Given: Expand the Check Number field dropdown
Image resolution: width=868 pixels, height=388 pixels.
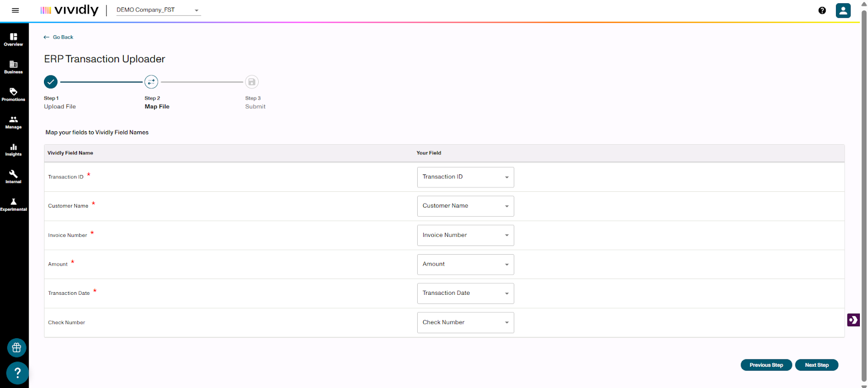Looking at the screenshot, I should pos(465,322).
